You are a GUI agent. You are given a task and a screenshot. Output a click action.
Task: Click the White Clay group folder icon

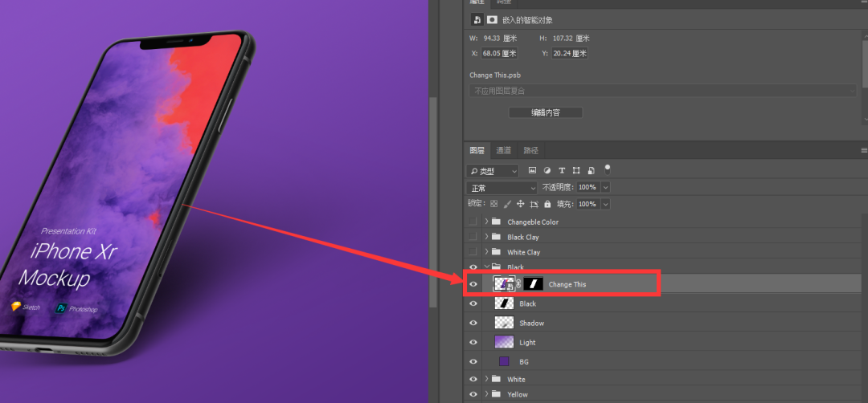(496, 252)
